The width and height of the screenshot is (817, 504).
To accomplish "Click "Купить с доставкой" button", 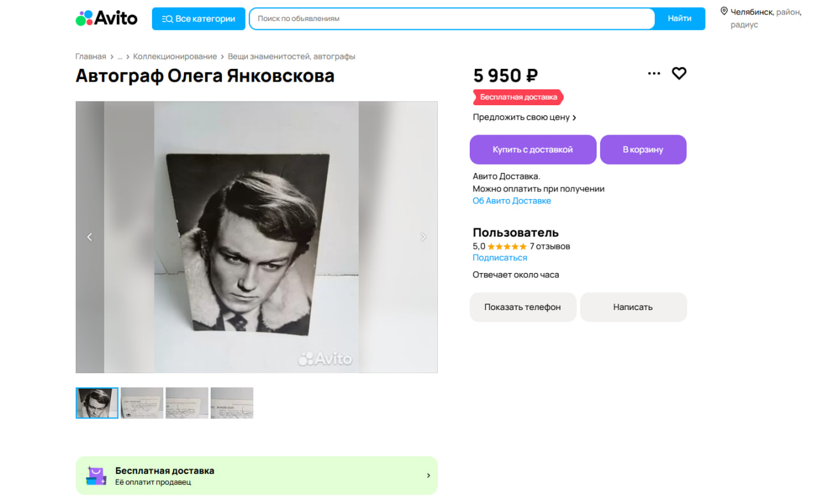I will point(533,150).
